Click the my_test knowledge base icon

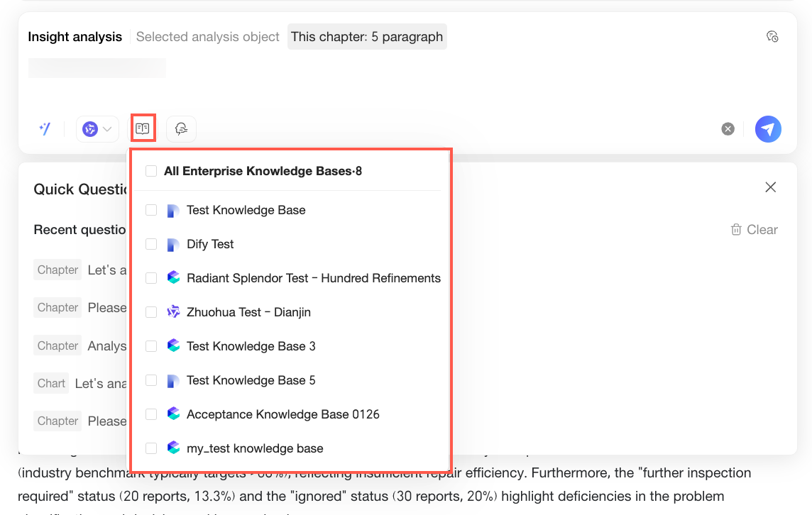(x=173, y=448)
